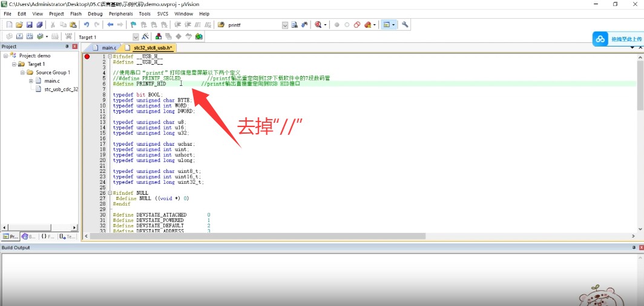The width and height of the screenshot is (644, 306).
Task: Open the printf find combo box dropdown
Action: (x=285, y=25)
